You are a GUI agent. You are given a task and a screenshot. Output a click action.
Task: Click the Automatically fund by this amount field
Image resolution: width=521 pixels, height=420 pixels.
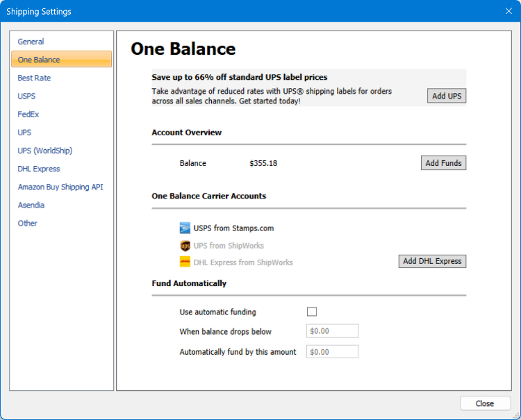point(332,351)
